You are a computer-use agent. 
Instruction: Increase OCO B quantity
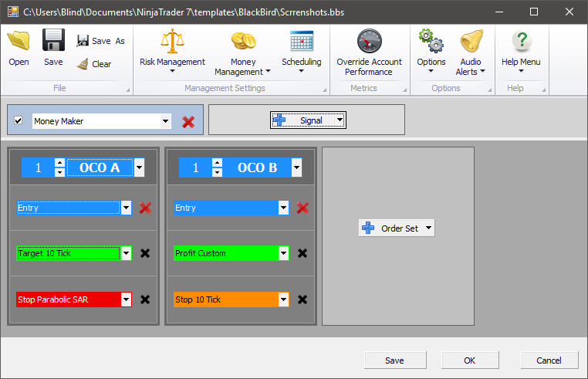pyautogui.click(x=217, y=163)
